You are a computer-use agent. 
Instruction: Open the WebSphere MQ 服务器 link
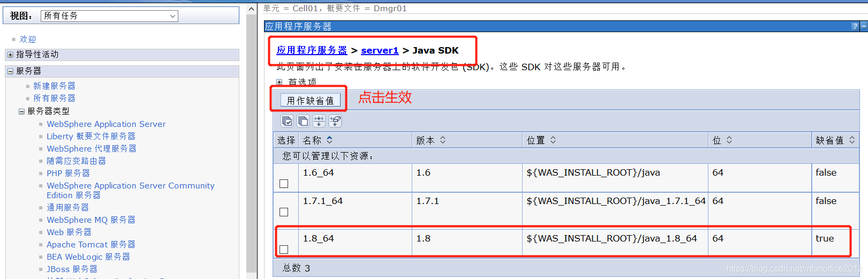click(x=91, y=220)
